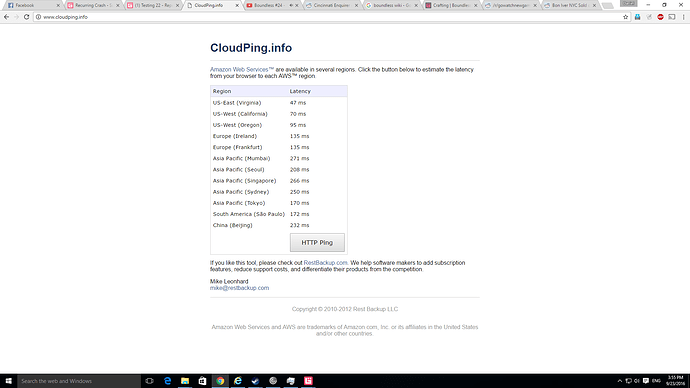Click the Europe (Frankfurt) region
The width and height of the screenshot is (690, 388).
click(x=237, y=147)
